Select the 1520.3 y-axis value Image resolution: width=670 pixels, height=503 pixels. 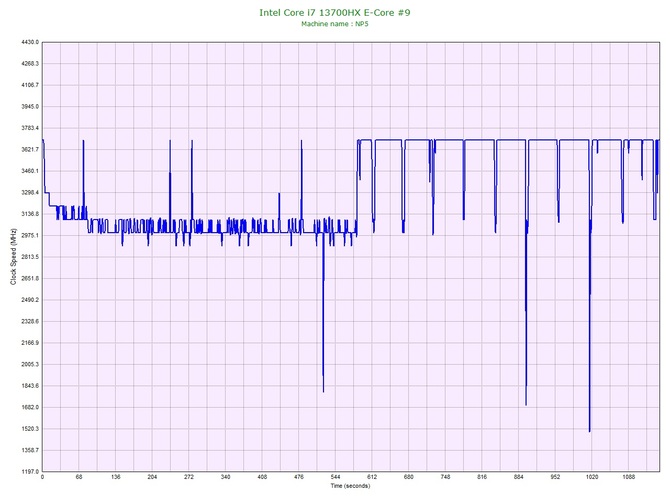[x=30, y=429]
